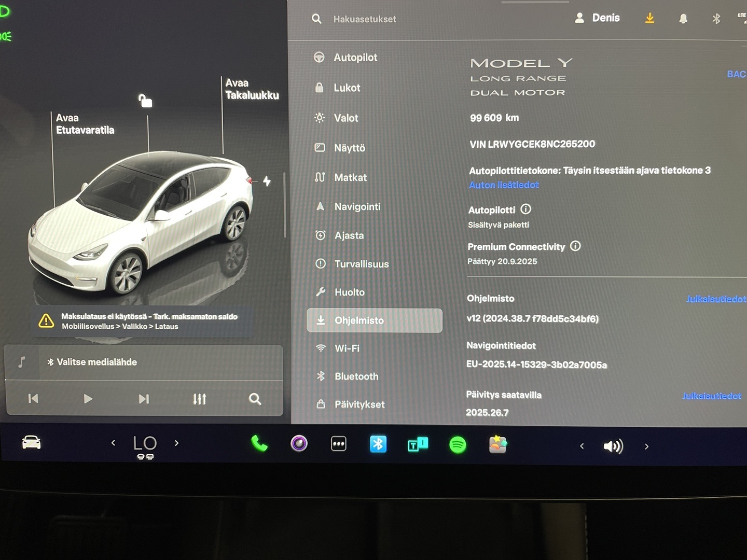
Task: Select Autopilot settings menu
Action: tap(355, 58)
